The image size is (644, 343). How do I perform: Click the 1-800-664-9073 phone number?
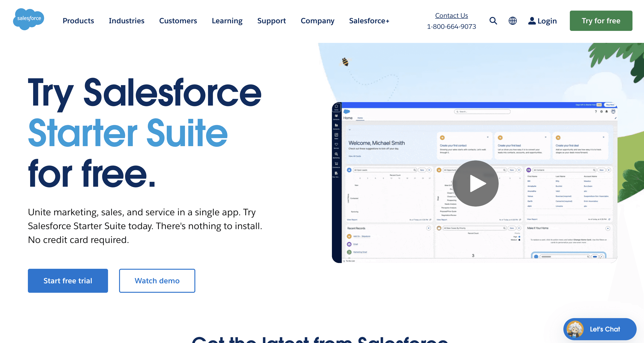tap(451, 27)
